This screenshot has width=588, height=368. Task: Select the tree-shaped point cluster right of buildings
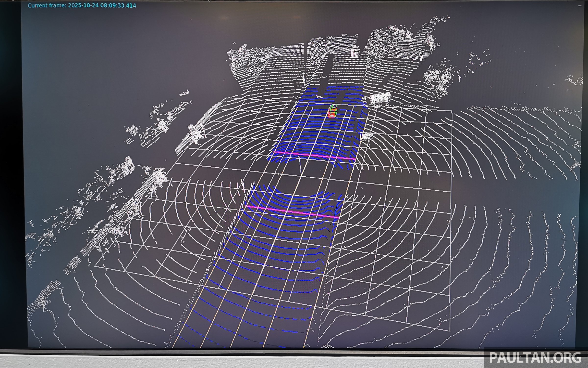[x=439, y=79]
